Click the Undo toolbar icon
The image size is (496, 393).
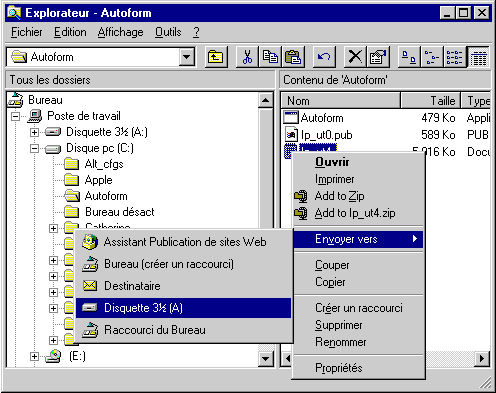(324, 57)
